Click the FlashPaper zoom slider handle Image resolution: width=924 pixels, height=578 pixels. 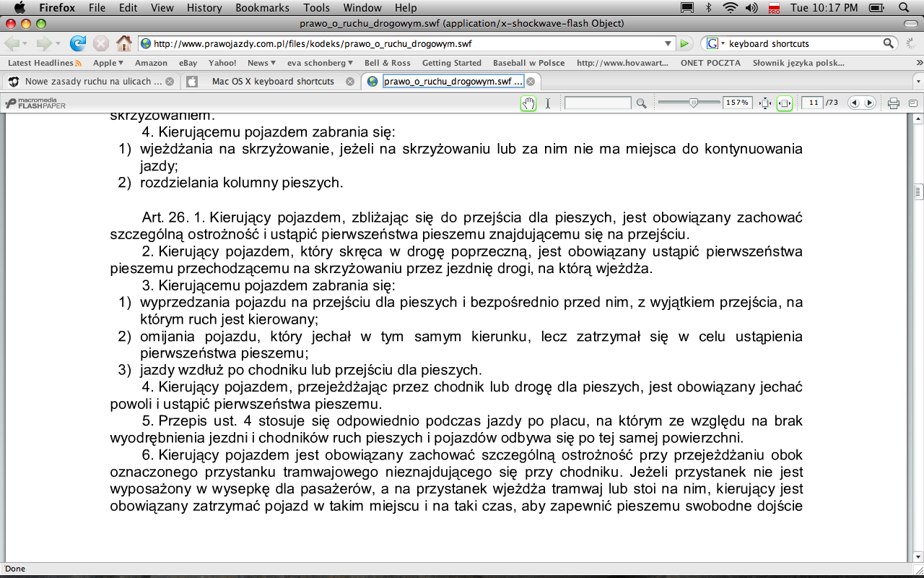tap(694, 103)
